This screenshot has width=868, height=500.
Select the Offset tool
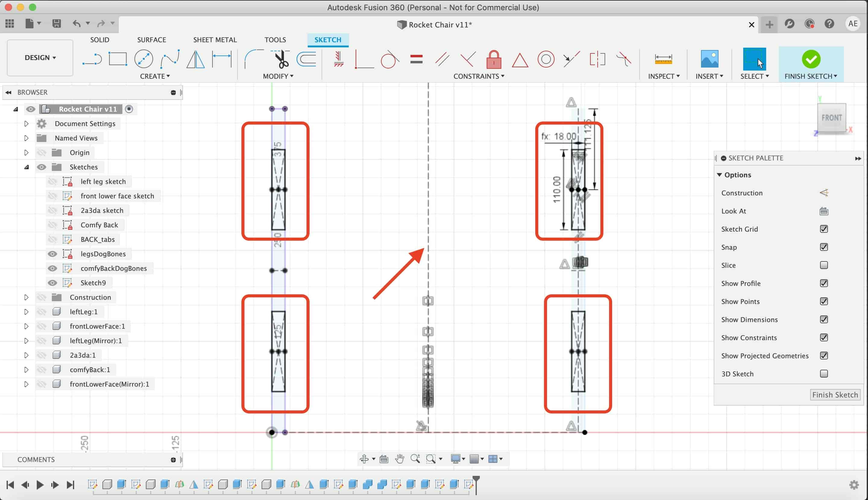[306, 59]
